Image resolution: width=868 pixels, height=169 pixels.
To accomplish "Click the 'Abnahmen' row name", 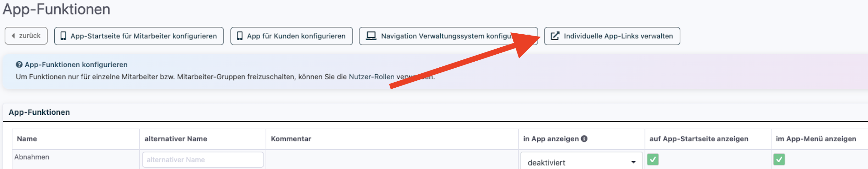I will (32, 157).
